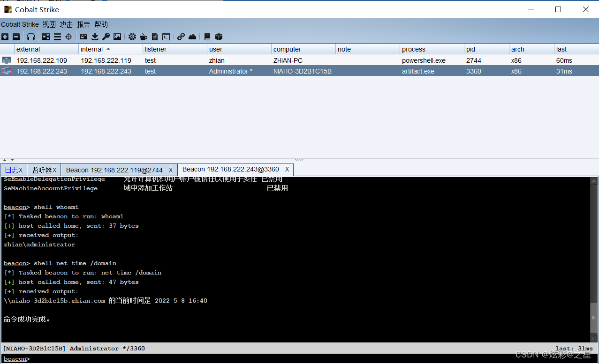Sort by the last column header
This screenshot has width=599, height=364.
(576, 49)
